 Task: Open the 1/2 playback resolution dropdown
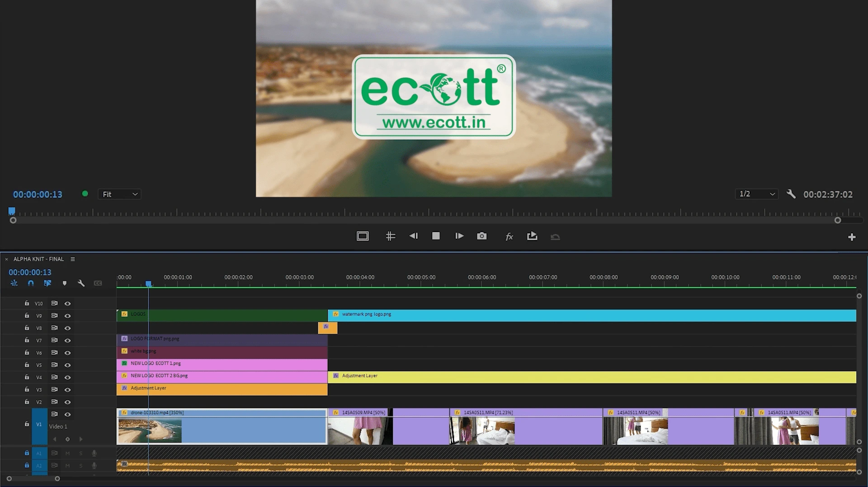click(756, 194)
